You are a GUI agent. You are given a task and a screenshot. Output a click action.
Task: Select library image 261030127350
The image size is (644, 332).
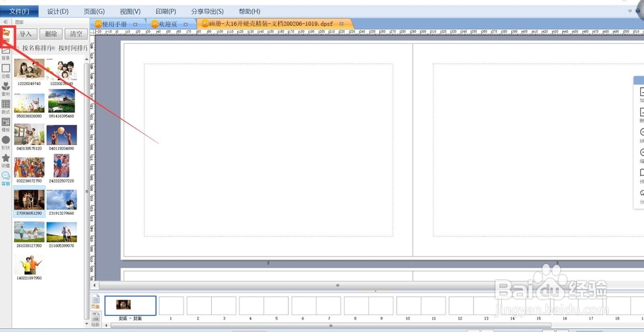tap(29, 235)
